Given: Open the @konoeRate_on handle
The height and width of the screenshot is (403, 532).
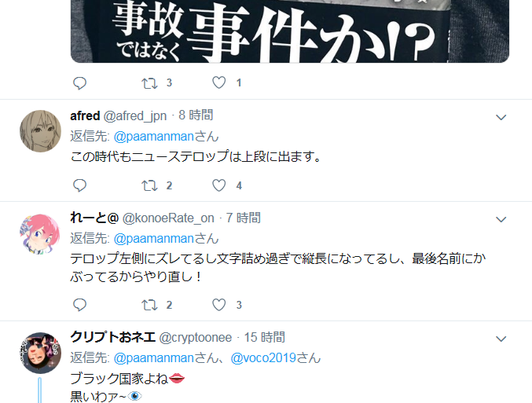Looking at the screenshot, I should pyautogui.click(x=168, y=218).
